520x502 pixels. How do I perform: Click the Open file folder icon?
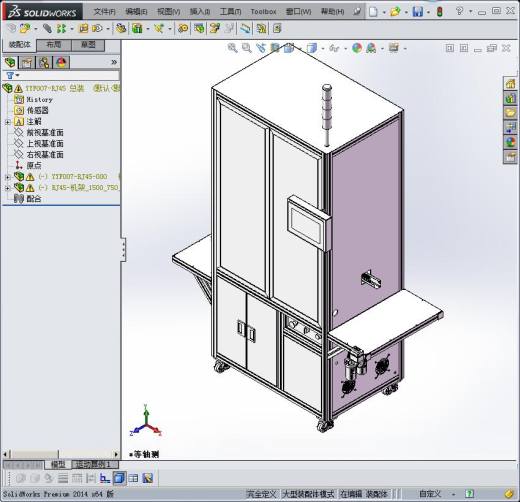coord(395,12)
